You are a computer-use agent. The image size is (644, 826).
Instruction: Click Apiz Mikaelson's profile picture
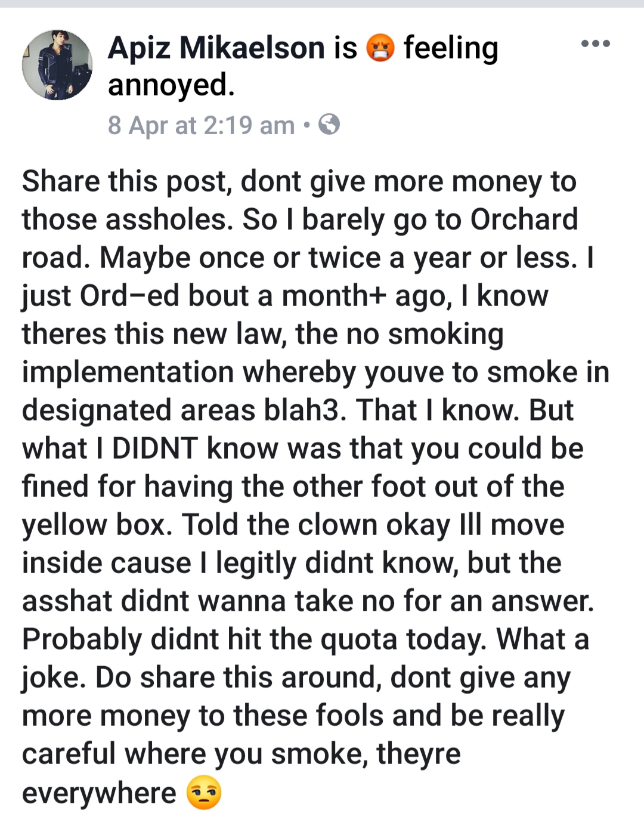57,65
